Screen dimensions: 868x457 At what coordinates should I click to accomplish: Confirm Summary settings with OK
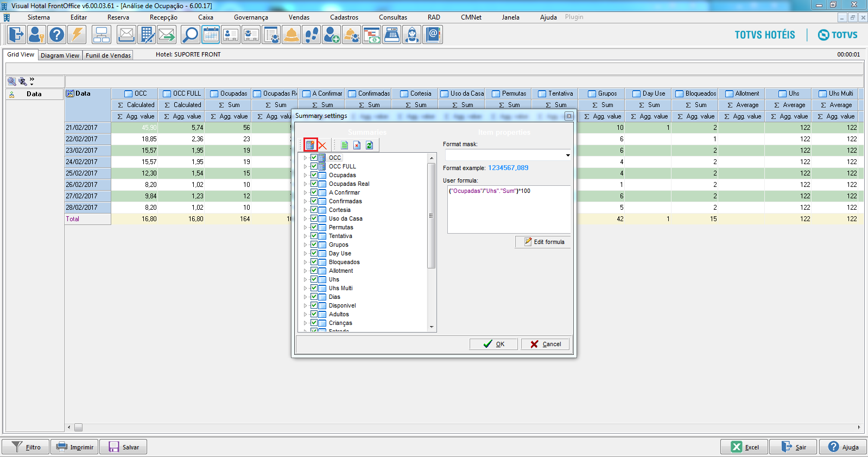[494, 344]
